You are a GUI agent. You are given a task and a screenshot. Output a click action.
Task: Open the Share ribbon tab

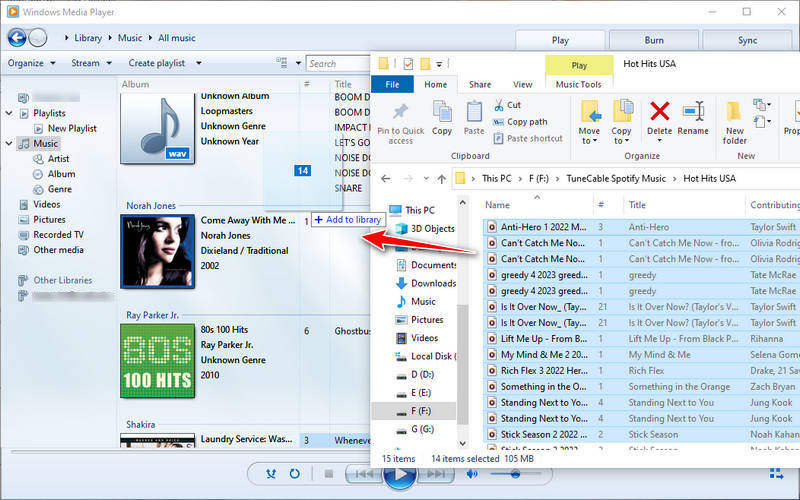tap(480, 84)
